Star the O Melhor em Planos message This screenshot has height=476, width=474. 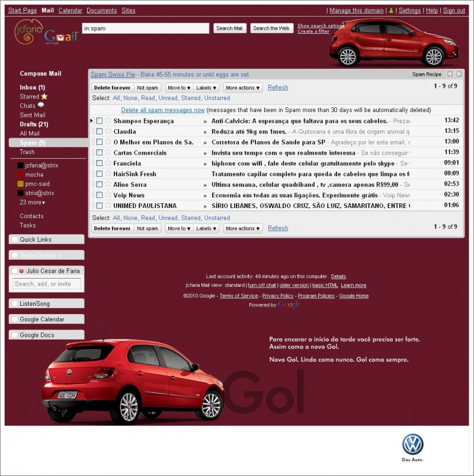point(108,142)
